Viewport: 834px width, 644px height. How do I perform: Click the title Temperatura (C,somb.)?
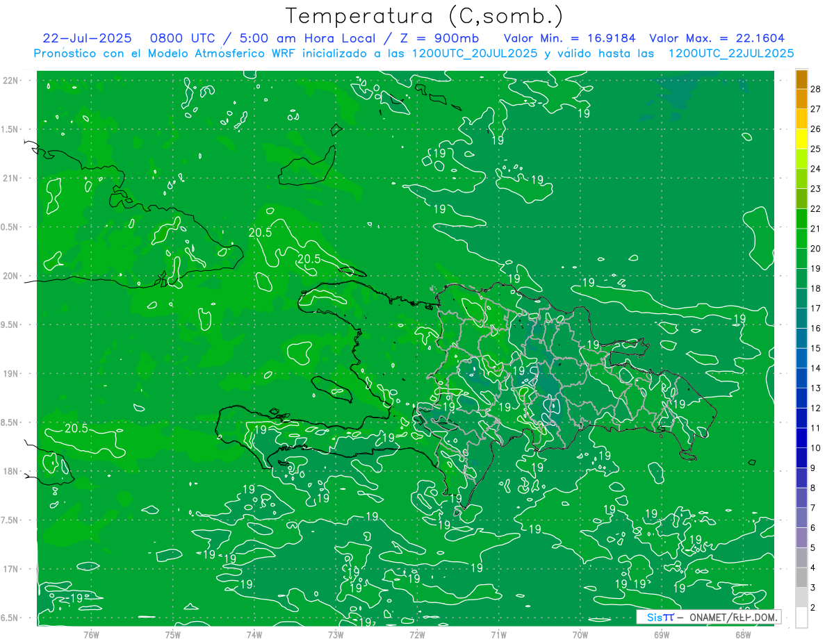click(424, 17)
